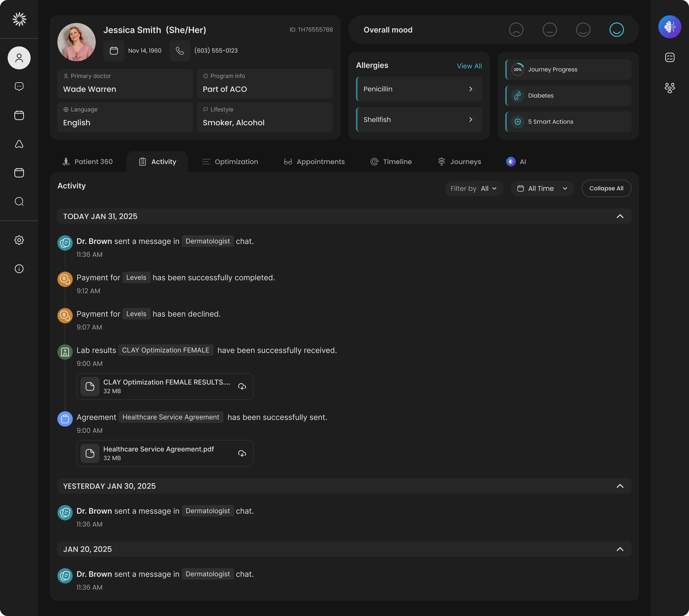Click the Healthcare Service Agreement tag
The height and width of the screenshot is (616, 689).
coord(171,417)
